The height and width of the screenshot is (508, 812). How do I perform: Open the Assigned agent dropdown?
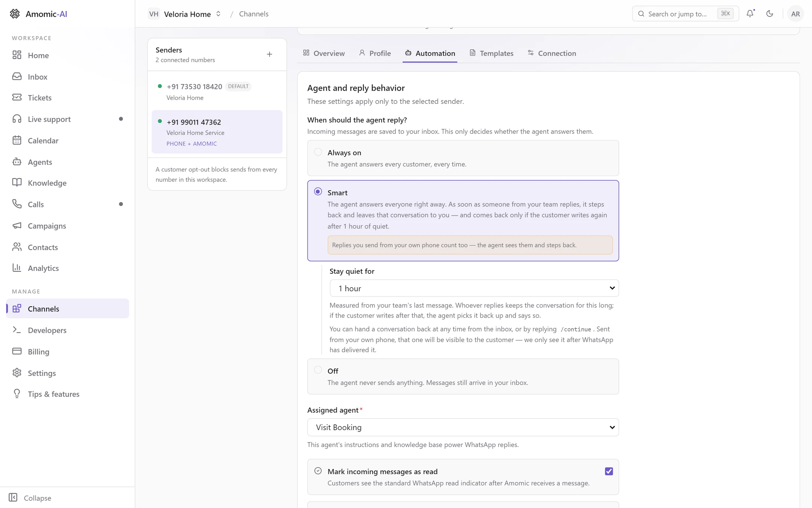[x=463, y=427]
